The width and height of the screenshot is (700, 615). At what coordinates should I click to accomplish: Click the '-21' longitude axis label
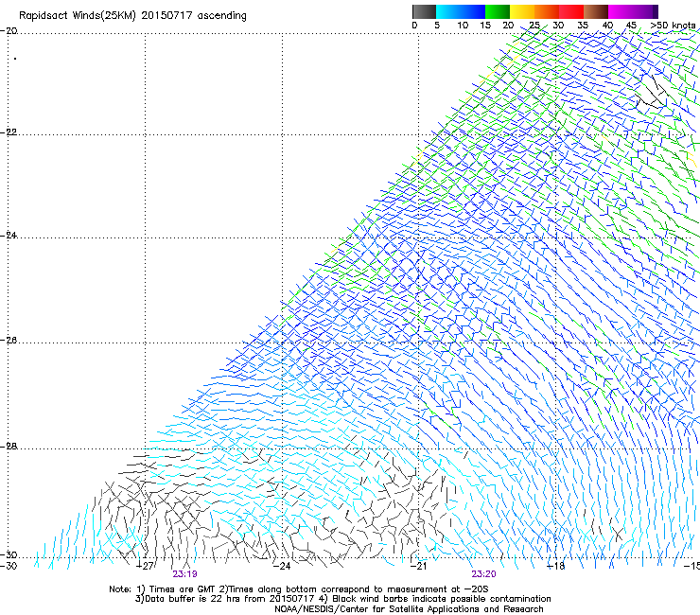[419, 566]
